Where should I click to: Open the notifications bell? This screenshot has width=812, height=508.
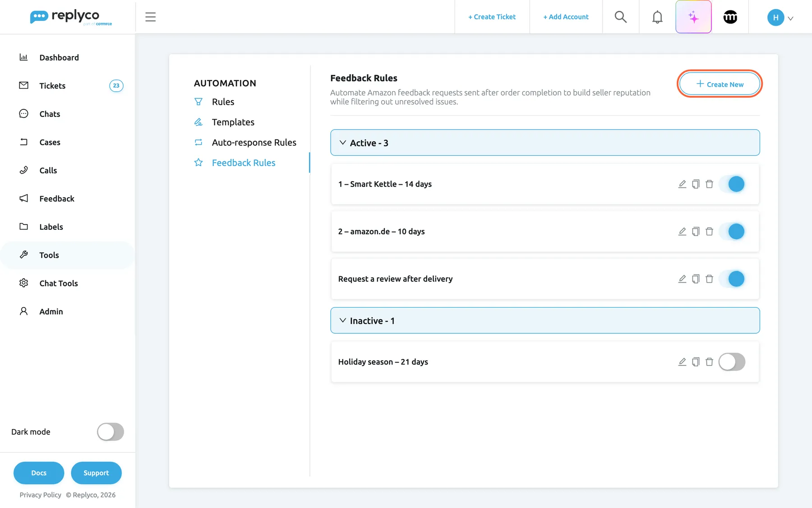[657, 17]
